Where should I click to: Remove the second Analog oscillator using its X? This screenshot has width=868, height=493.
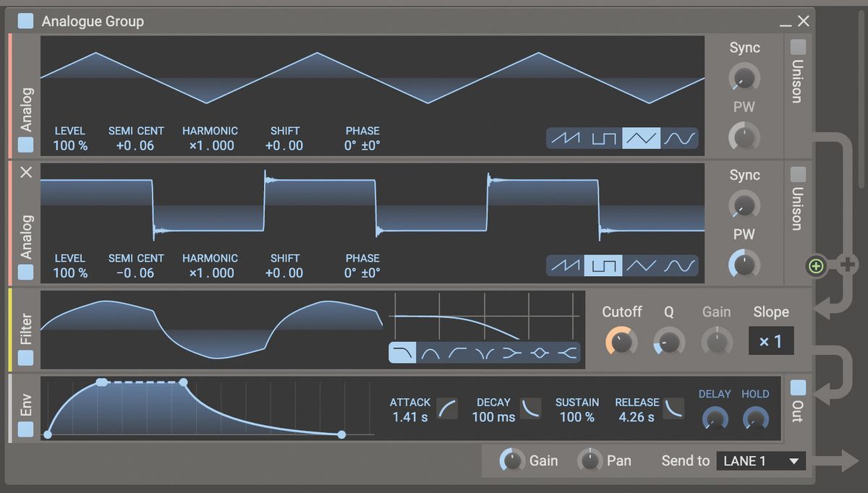click(x=26, y=173)
